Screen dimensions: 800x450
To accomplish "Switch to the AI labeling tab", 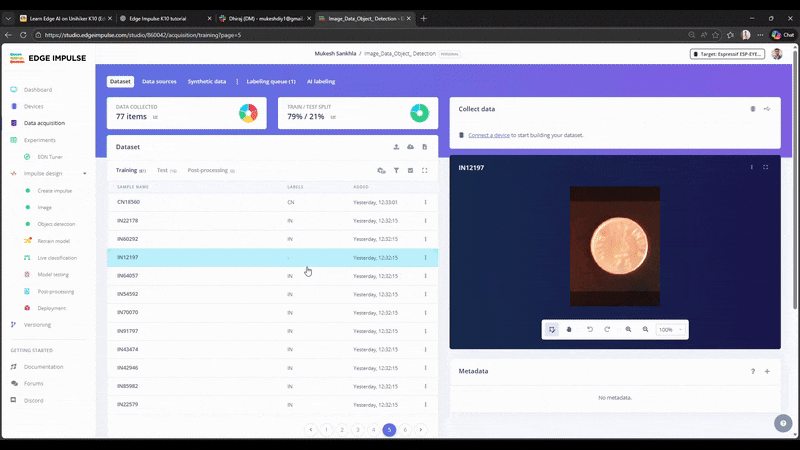I will point(321,82).
